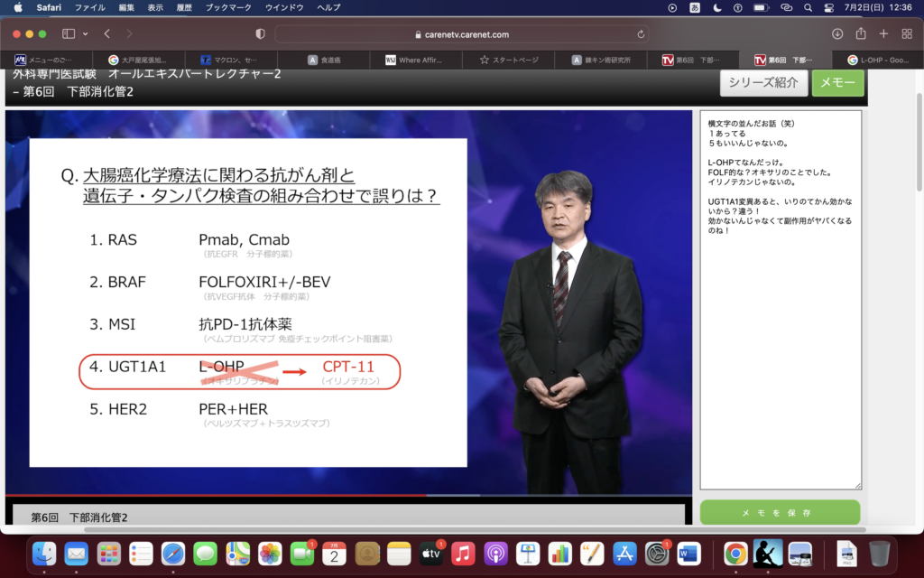Click the carenetv.carenet.com address bar
Viewport: 924px width, 578px height.
point(461,34)
